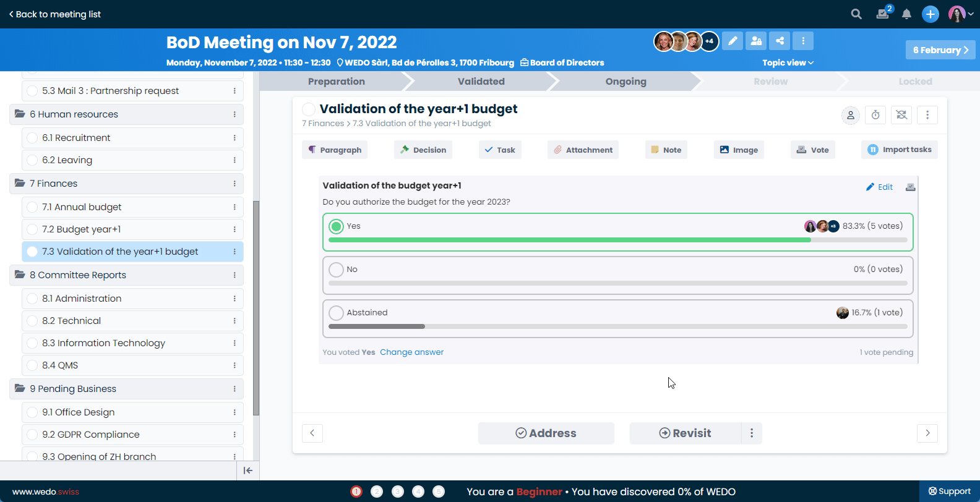
Task: Add a Paragraph block
Action: click(335, 150)
